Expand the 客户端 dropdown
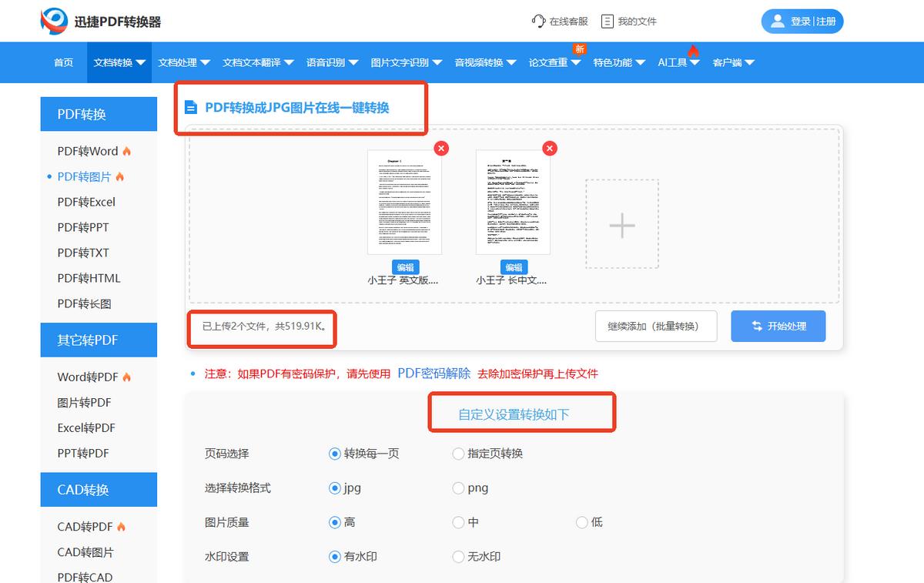Image resolution: width=924 pixels, height=583 pixels. 731,62
